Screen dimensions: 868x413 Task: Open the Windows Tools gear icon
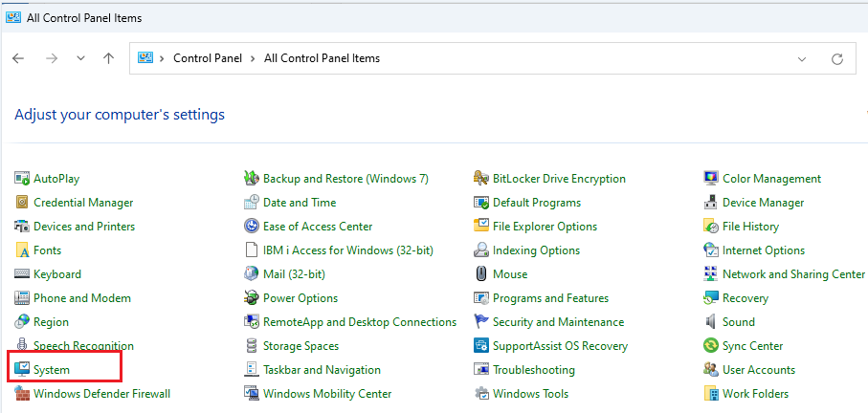(481, 394)
